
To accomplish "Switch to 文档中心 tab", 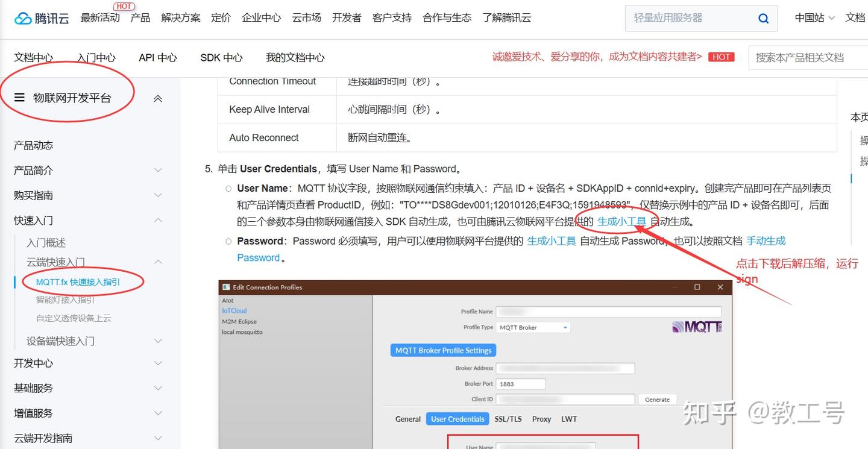I will (x=34, y=58).
